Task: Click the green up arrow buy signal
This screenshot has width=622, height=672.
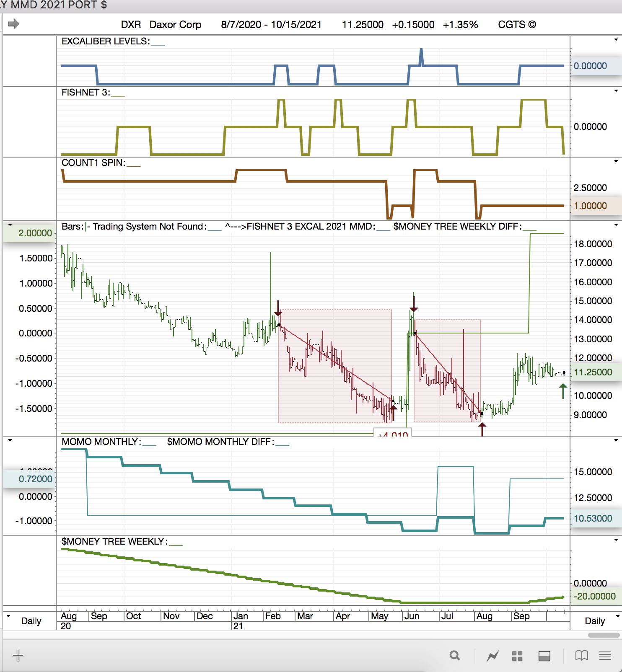Action: [563, 391]
